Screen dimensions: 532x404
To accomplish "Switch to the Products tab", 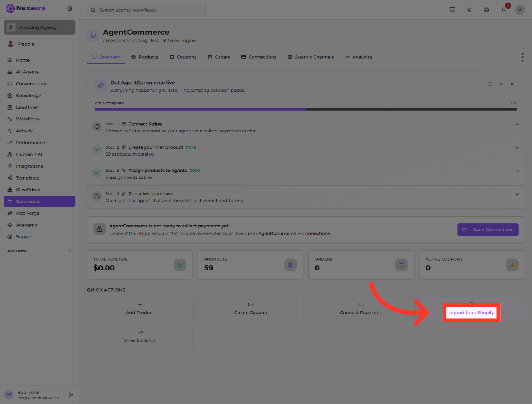I will (x=145, y=57).
